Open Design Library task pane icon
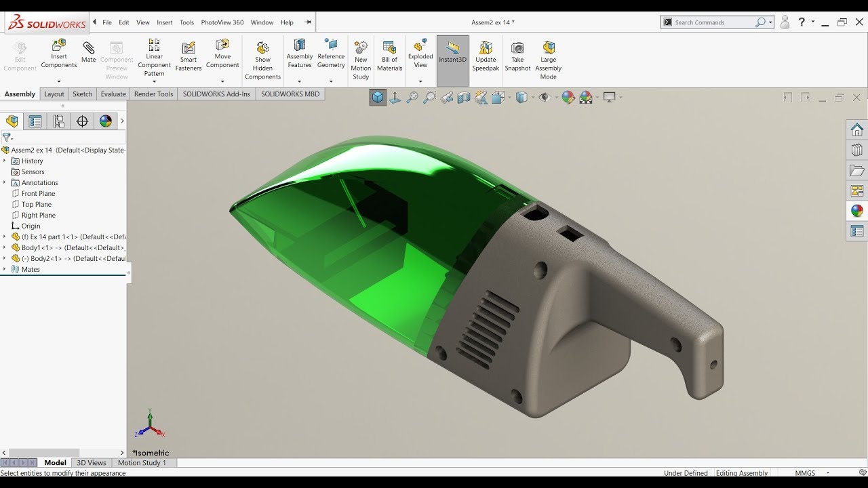Image resolution: width=868 pixels, height=488 pixels. coord(857,150)
